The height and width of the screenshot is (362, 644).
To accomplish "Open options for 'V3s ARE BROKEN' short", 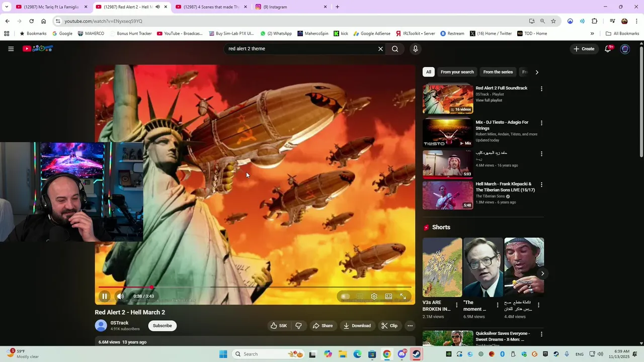I will (457, 305).
